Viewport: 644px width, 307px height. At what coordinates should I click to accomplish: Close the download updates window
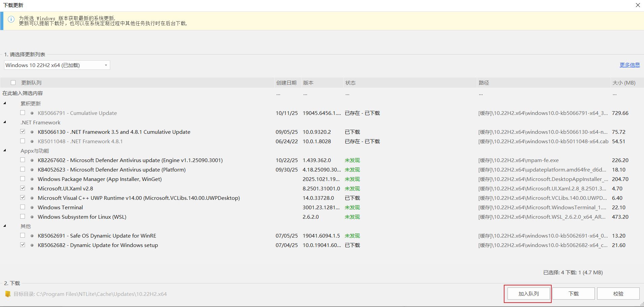638,5
